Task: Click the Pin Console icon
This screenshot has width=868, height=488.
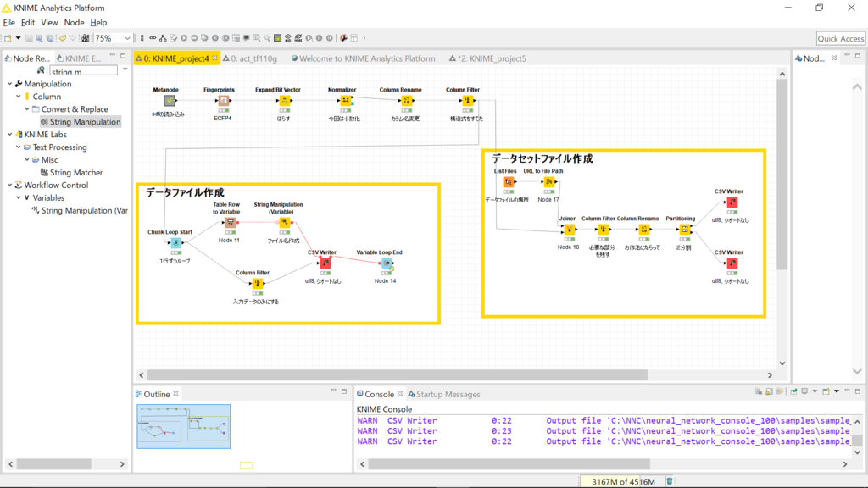Action: click(793, 391)
